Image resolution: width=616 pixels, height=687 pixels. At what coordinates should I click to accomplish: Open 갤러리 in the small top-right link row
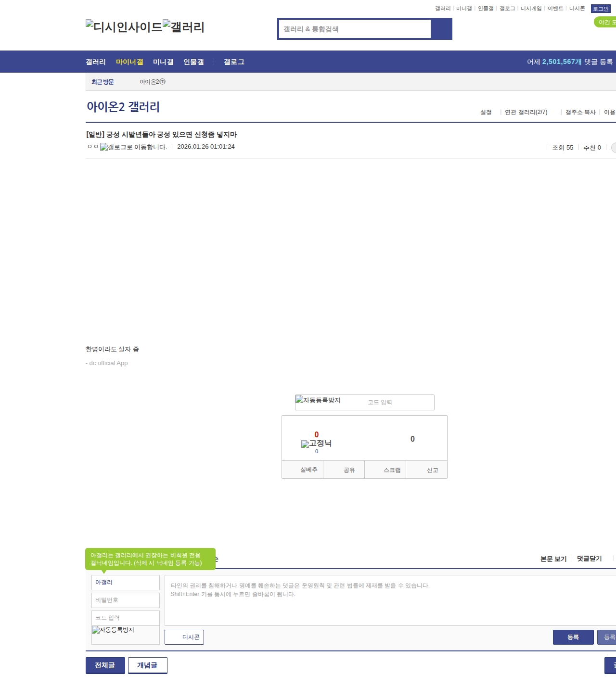tap(443, 9)
